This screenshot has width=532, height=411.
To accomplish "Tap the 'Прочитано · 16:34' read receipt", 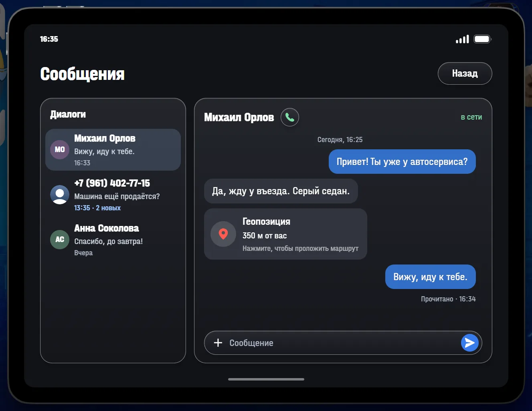I will point(448,299).
